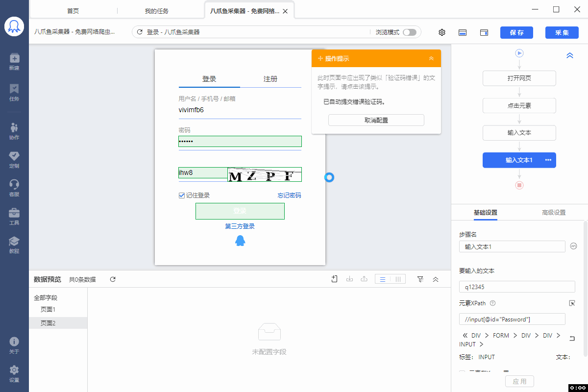The width and height of the screenshot is (588, 392).
Task: Uncheck the 记住登录 checkbox
Action: (182, 196)
